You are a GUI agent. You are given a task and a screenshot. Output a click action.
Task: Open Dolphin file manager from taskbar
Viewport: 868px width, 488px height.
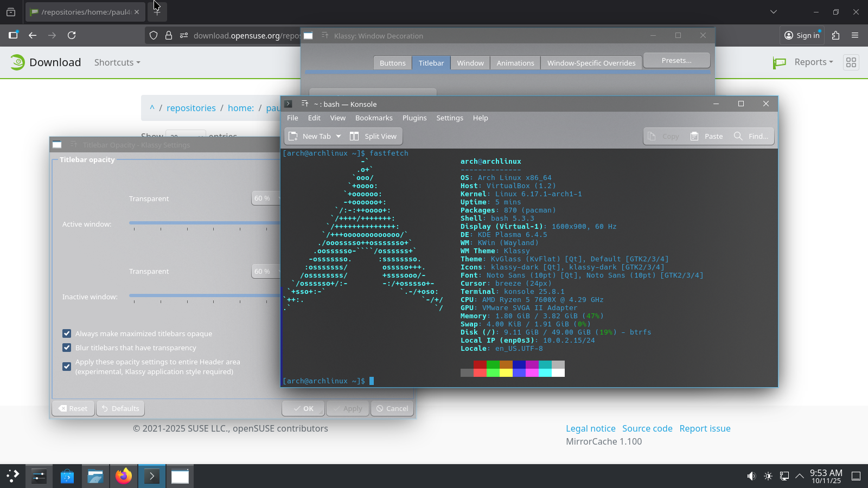pos(95,476)
